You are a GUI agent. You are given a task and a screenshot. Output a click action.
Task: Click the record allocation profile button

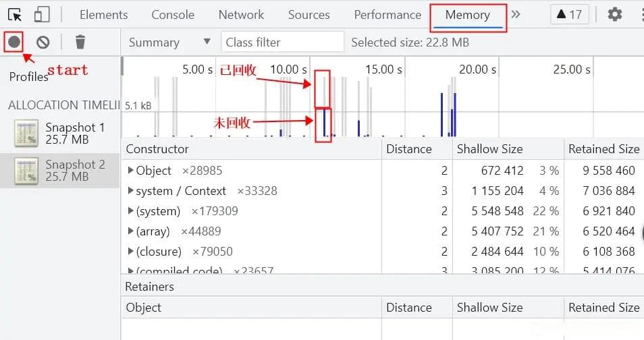coord(14,42)
